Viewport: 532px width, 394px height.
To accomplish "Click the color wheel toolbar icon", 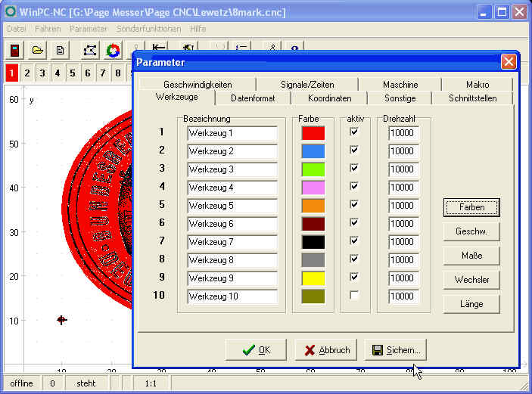I will [x=113, y=50].
